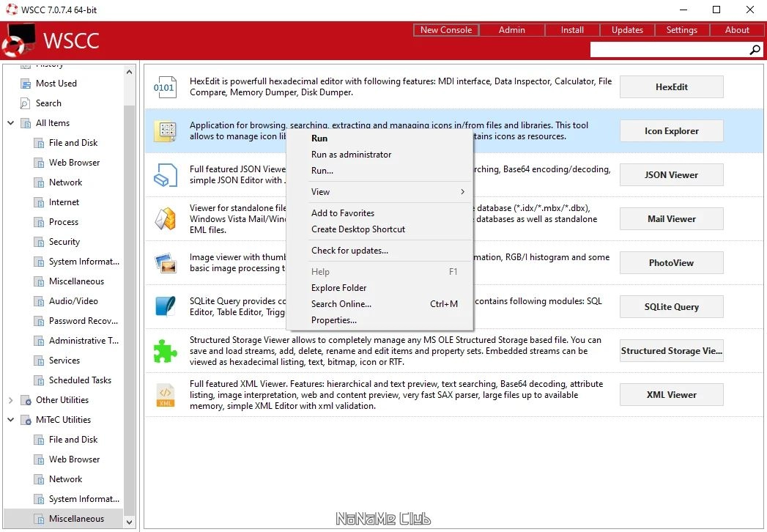Click the Icon Explorer application icon

coord(166,130)
